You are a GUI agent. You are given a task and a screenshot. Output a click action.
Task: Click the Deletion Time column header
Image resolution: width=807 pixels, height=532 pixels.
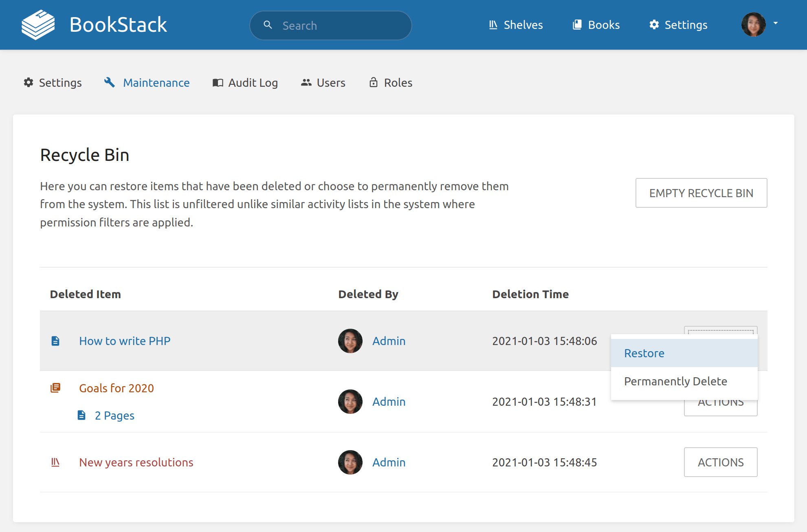click(530, 294)
